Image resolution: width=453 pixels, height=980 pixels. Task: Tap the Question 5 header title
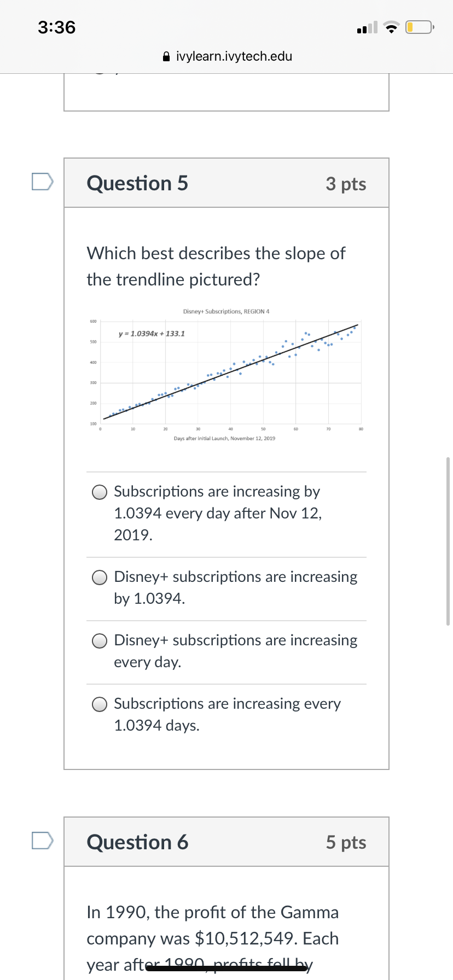[137, 183]
